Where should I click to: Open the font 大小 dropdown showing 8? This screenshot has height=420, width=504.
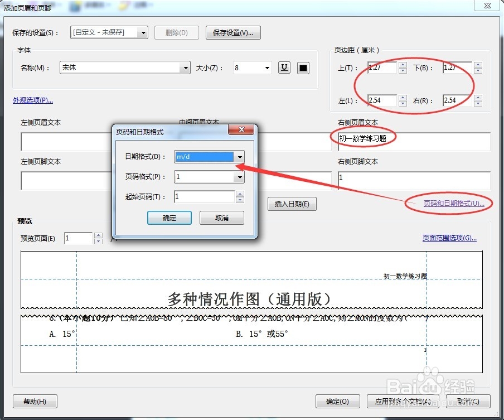pyautogui.click(x=267, y=67)
